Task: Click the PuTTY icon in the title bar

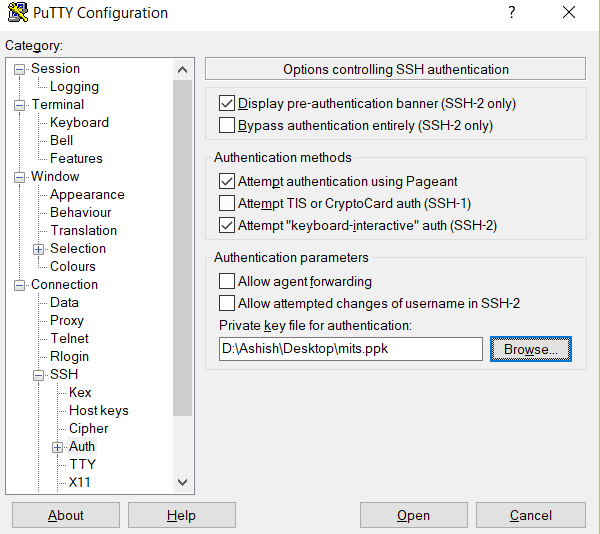Action: pos(18,13)
